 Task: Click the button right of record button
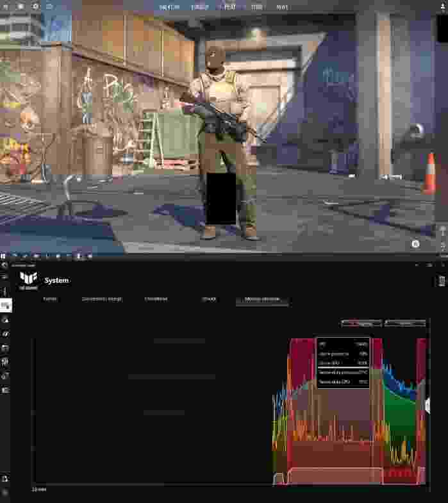[x=405, y=323]
